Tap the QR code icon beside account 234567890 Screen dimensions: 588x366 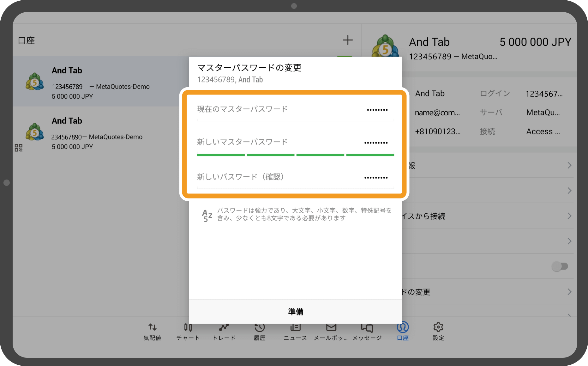click(19, 147)
